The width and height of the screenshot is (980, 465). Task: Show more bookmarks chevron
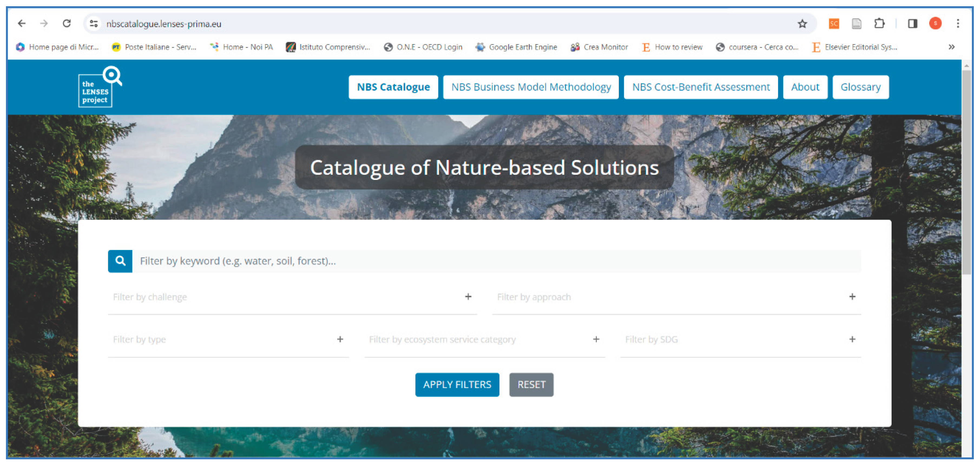[951, 47]
